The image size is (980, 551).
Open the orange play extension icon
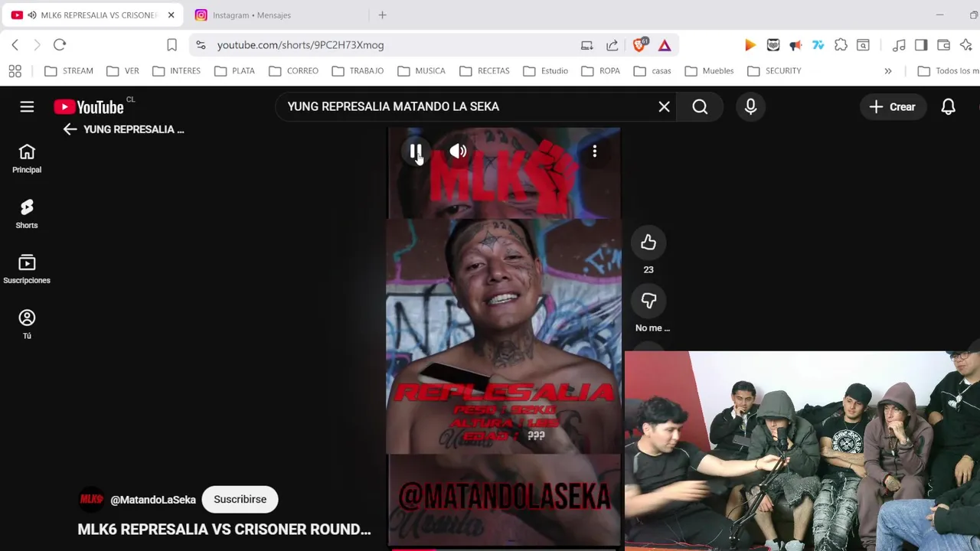[750, 45]
